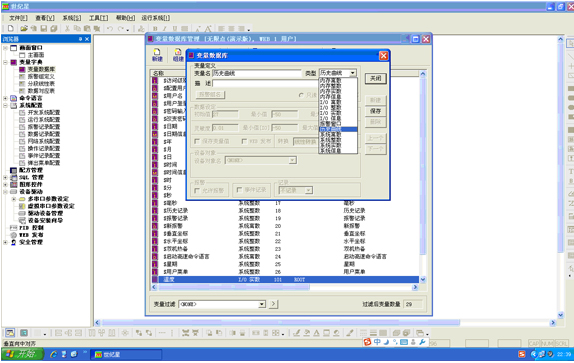Click the 安全管理 icon in tree
Viewport: 574px width, 363px height.
coord(14,242)
